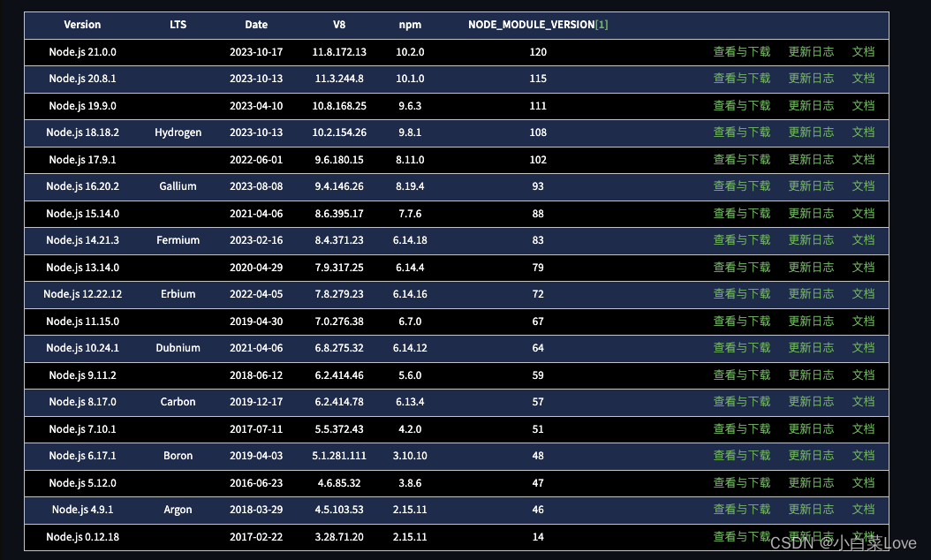This screenshot has height=560, width=931.
Task: Open 更新日志 for Node.js 17.9.1
Action: (x=811, y=160)
